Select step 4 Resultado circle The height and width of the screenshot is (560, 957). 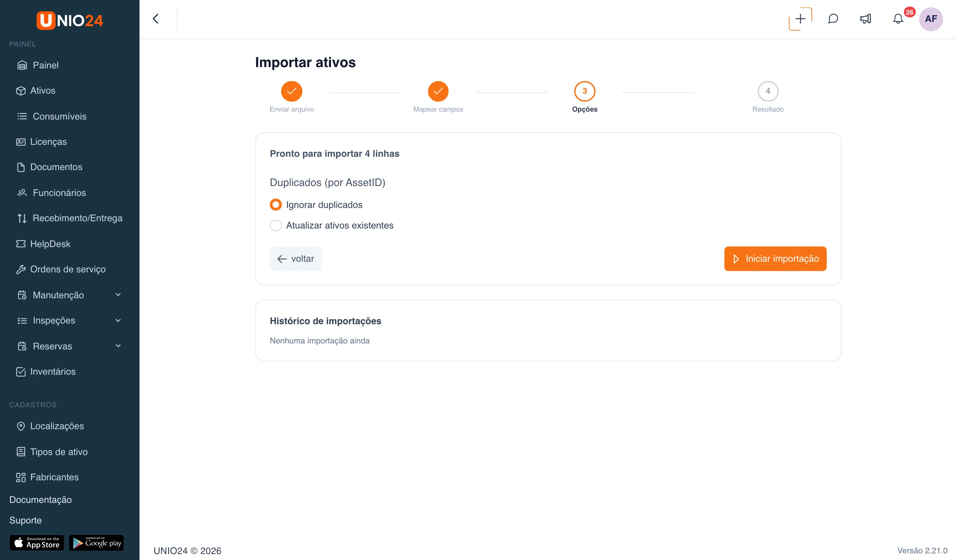768,91
